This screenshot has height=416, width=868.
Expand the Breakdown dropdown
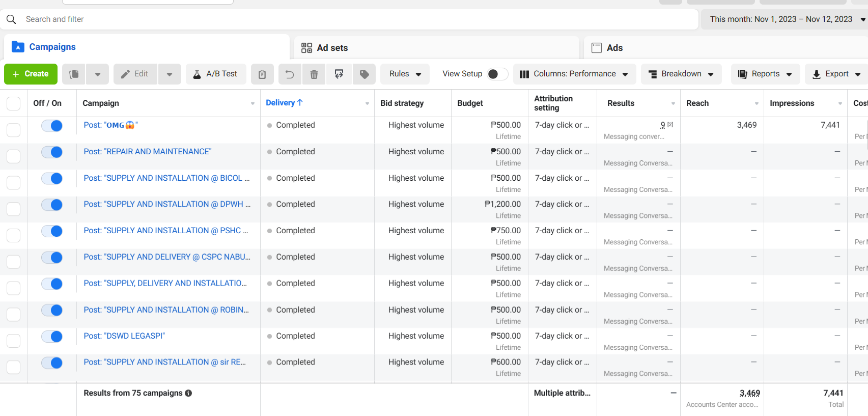coord(681,74)
